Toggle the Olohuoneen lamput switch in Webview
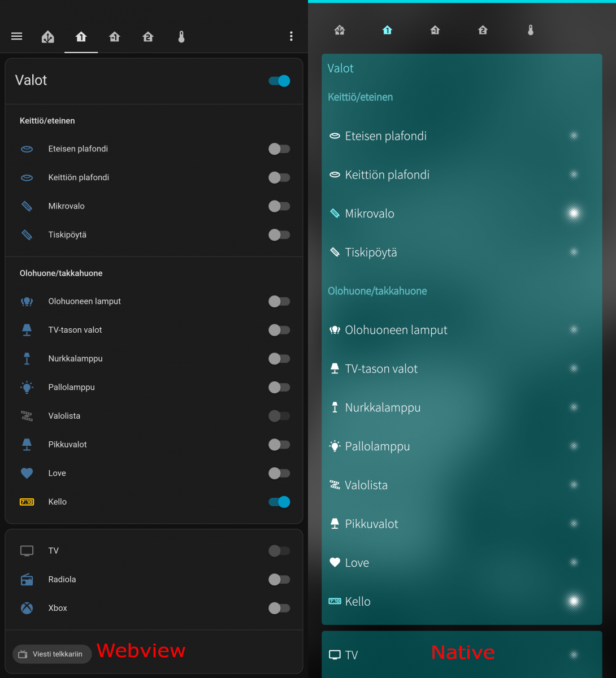The width and height of the screenshot is (616, 678). point(279,302)
